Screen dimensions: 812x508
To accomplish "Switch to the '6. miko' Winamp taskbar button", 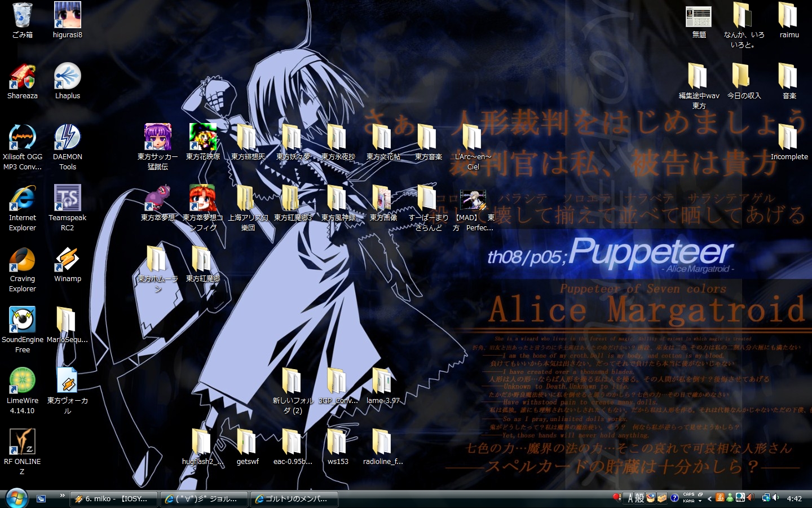I will [x=113, y=499].
